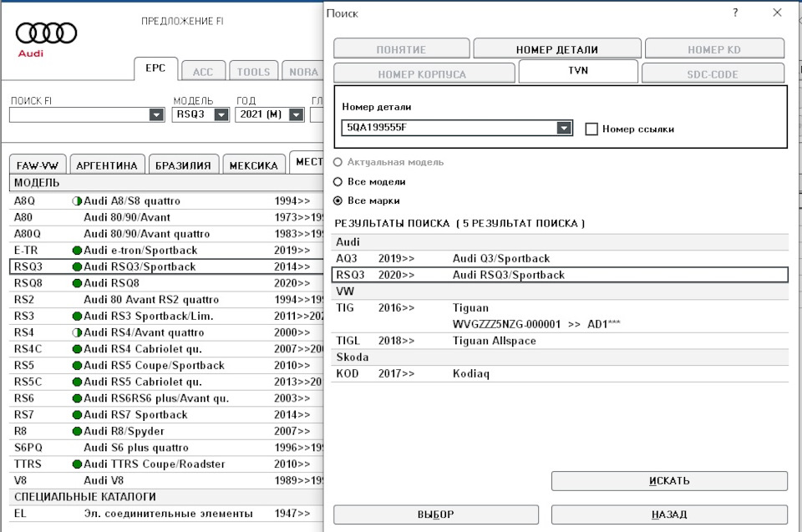Click the half-filled circle icon beside Audi A8/S8
Viewport: 802px width, 532px height.
78,201
